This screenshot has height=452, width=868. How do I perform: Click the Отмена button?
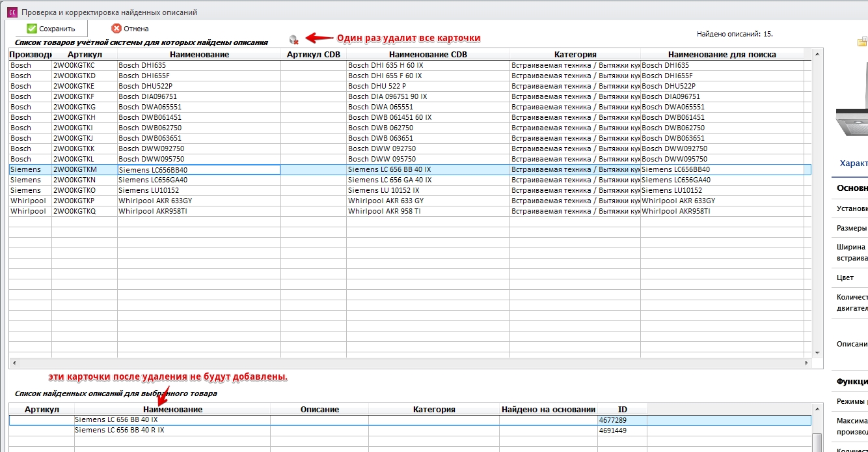[x=130, y=29]
